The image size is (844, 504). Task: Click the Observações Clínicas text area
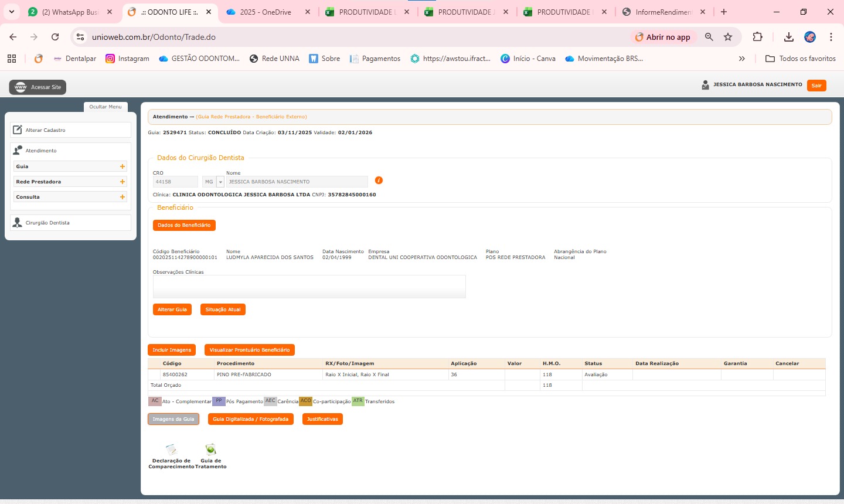(309, 287)
